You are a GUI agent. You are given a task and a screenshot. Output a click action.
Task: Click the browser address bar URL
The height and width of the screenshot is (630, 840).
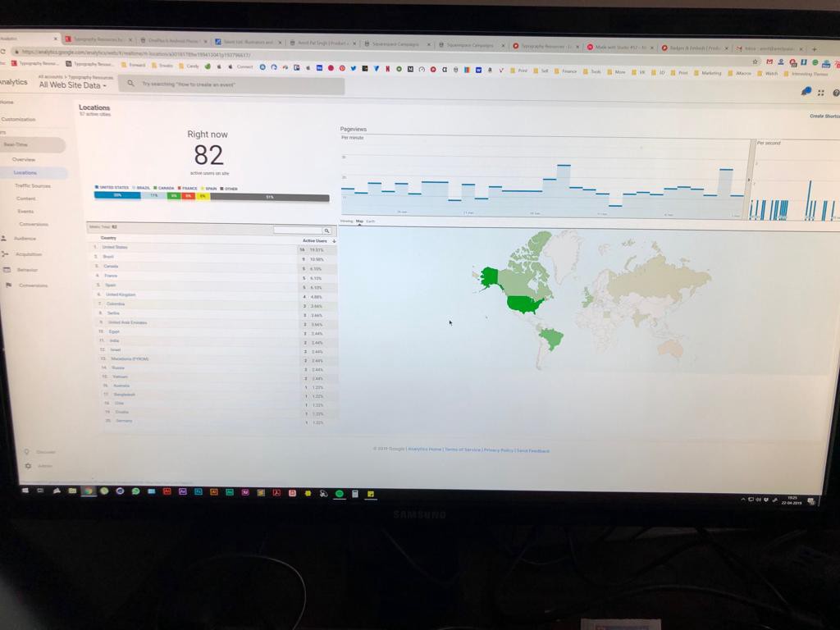tap(135, 53)
